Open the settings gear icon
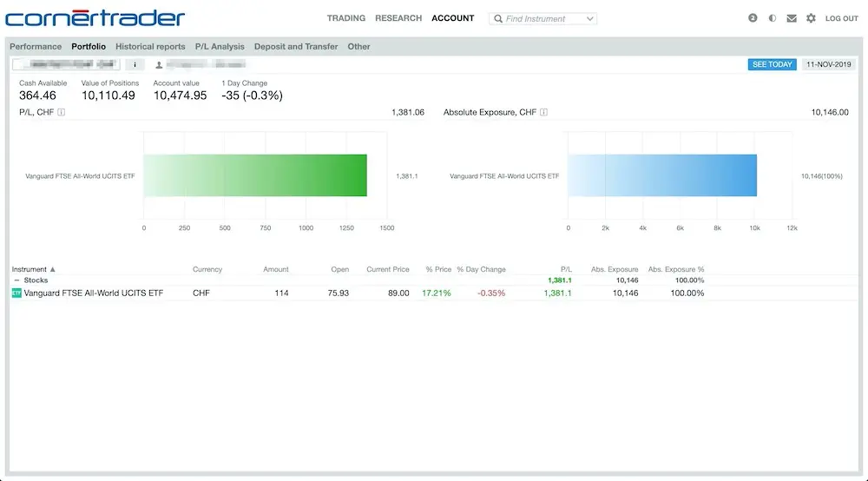This screenshot has width=868, height=481. [811, 18]
